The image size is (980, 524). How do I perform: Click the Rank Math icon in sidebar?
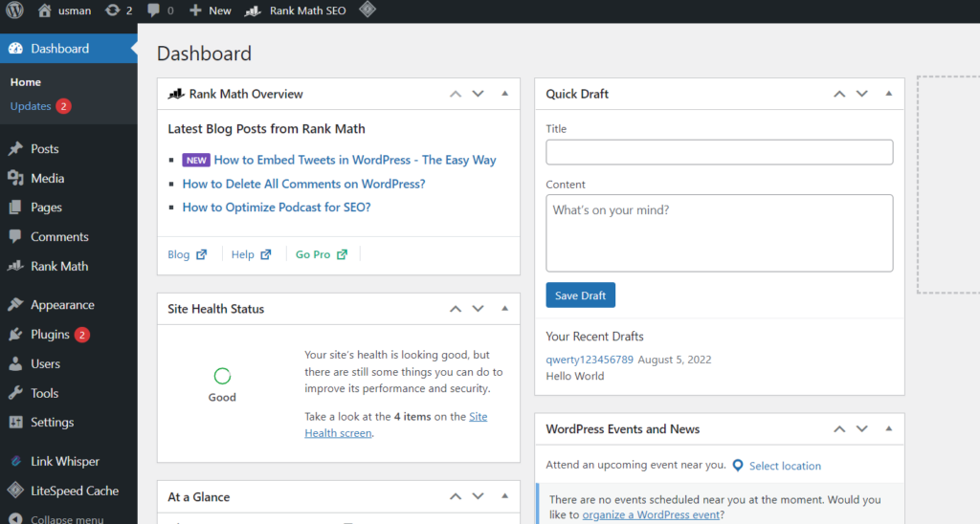(x=15, y=266)
